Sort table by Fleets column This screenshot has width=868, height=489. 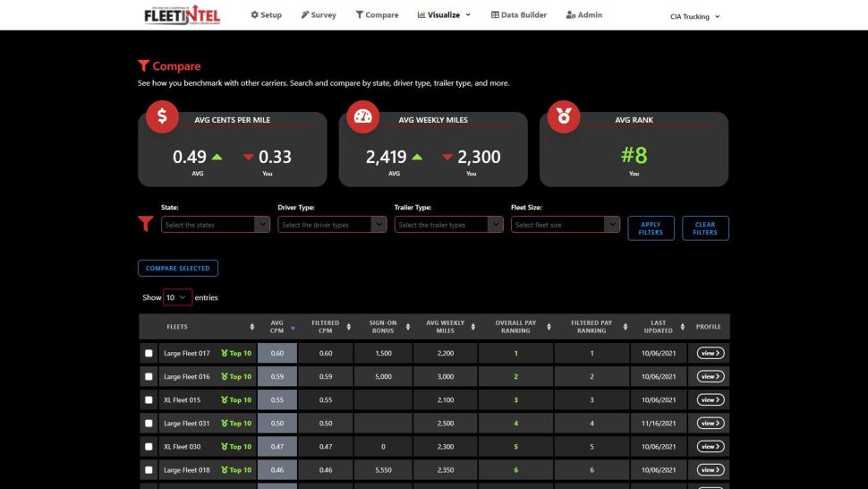(x=198, y=327)
